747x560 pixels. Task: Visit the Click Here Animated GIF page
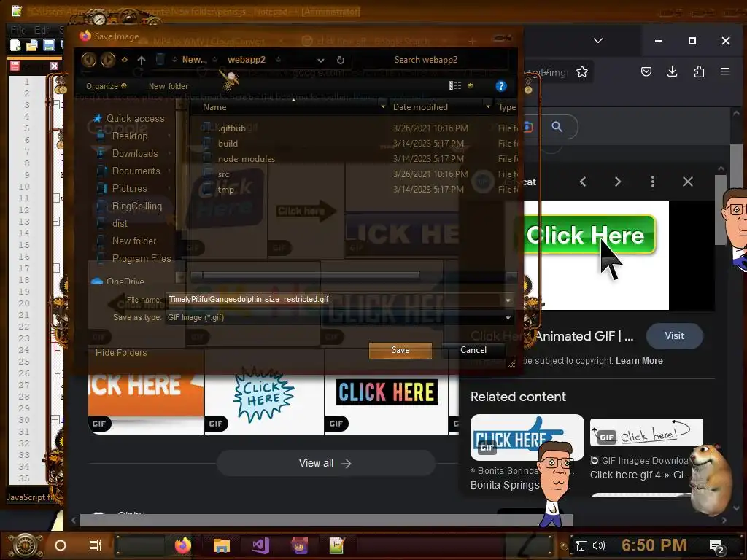(674, 335)
